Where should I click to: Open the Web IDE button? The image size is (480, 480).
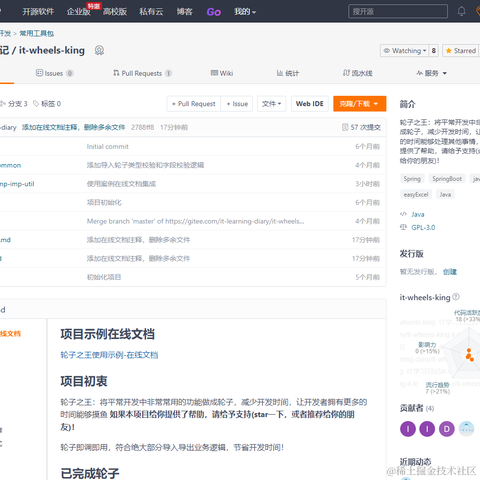pos(310,104)
